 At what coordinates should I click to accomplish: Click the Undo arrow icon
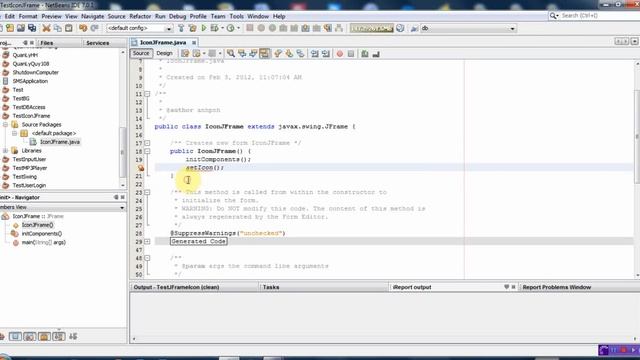(x=83, y=28)
